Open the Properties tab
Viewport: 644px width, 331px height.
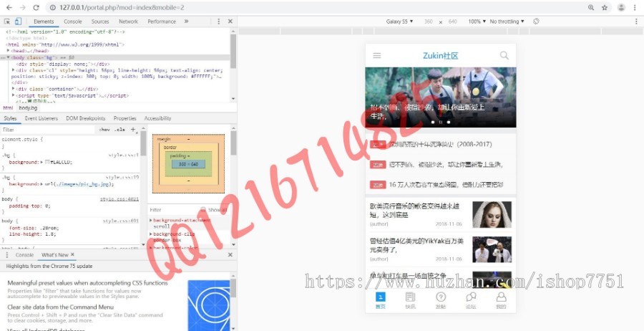tap(125, 118)
